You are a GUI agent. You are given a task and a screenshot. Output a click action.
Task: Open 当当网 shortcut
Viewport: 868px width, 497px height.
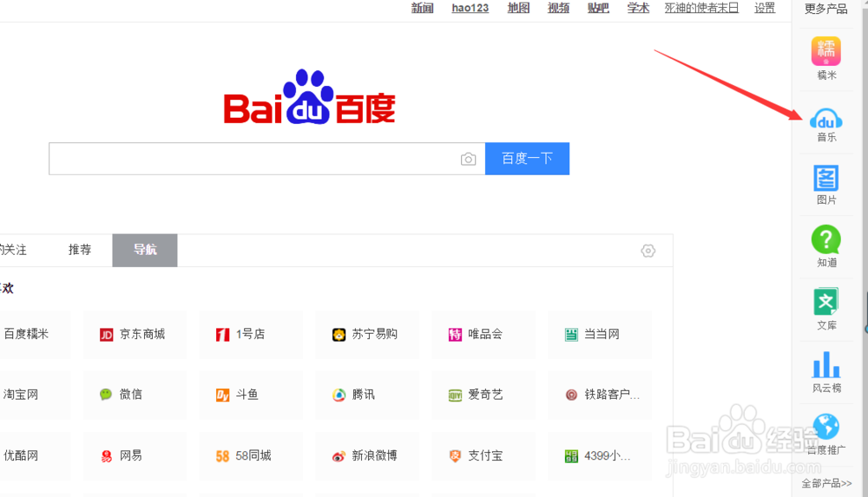coord(600,334)
